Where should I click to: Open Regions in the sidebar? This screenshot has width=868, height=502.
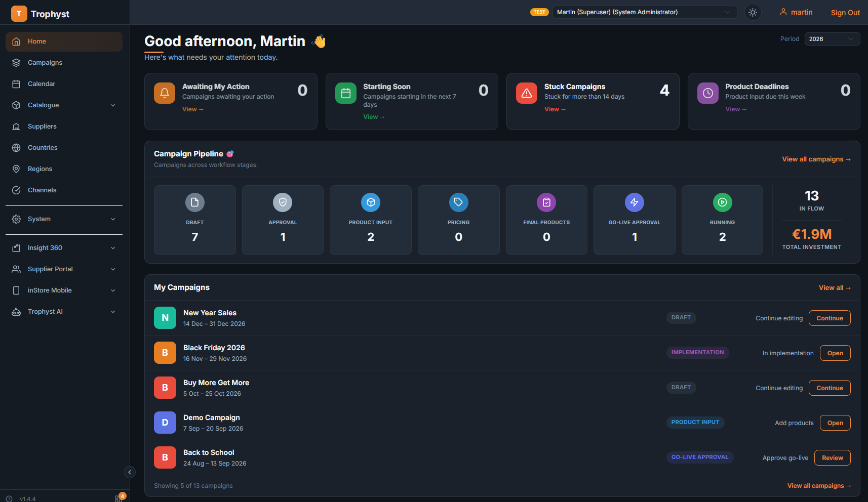(x=64, y=169)
